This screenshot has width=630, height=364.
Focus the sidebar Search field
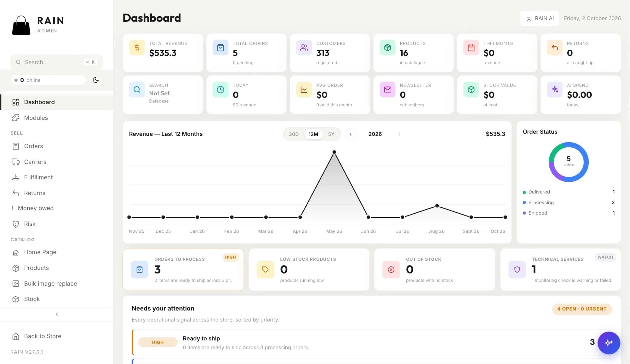56,62
